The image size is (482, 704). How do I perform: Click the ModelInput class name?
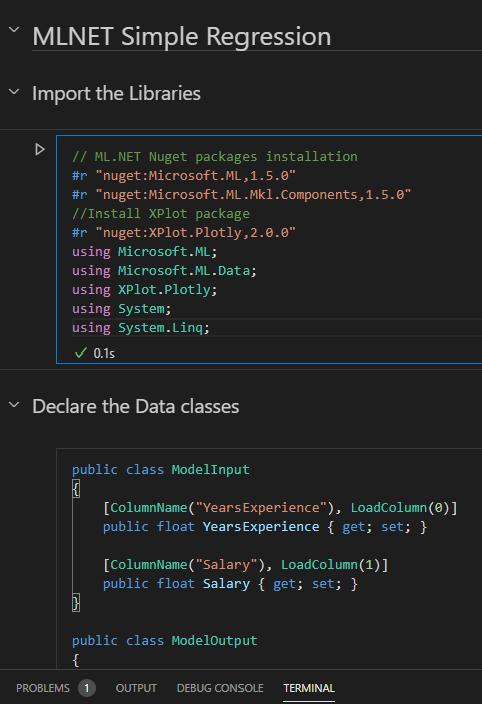click(x=210, y=470)
